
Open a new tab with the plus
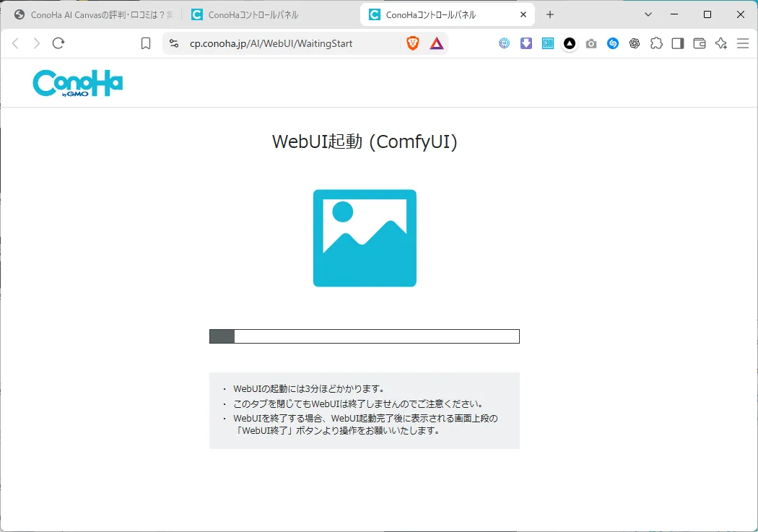click(549, 14)
